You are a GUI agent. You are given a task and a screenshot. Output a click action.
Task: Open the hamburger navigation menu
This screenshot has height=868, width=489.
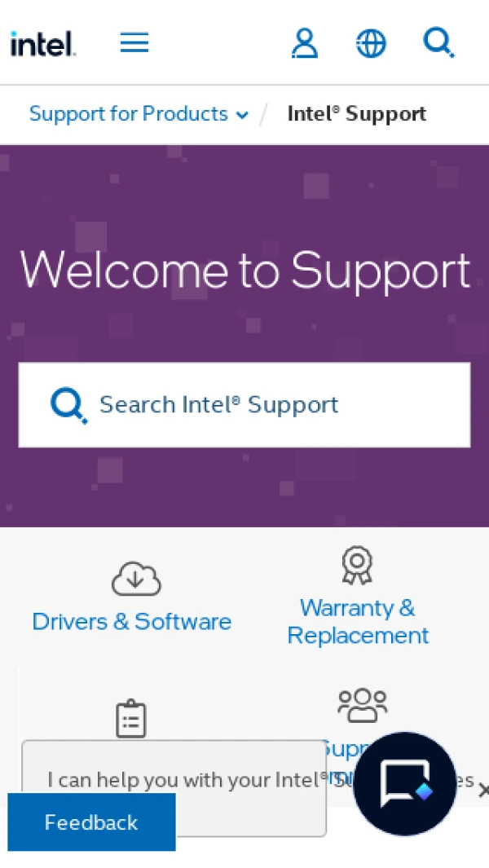coord(134,42)
